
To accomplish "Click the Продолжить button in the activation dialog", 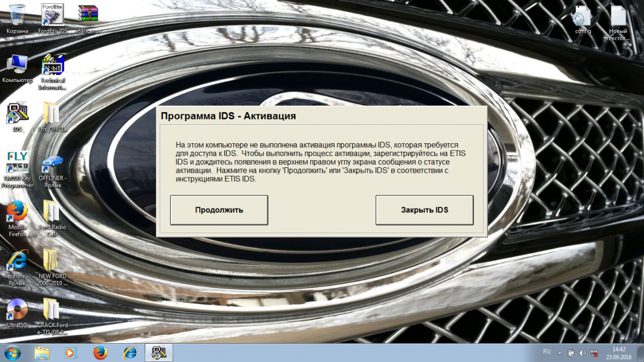I will pos(219,210).
